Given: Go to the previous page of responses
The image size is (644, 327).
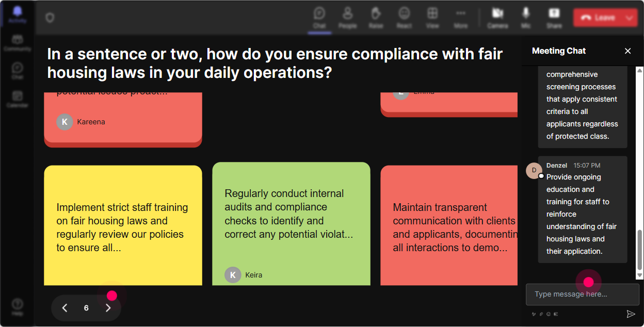Looking at the screenshot, I should pyautogui.click(x=65, y=308).
